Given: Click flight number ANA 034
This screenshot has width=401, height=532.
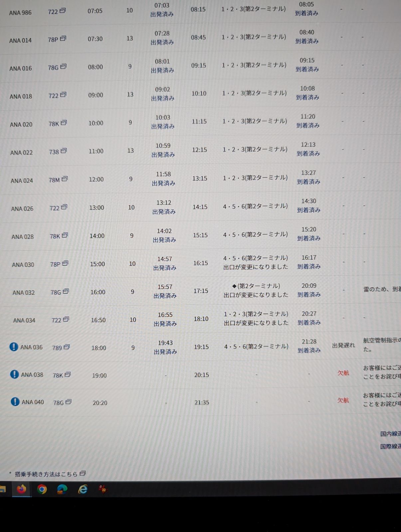Looking at the screenshot, I should [24, 321].
